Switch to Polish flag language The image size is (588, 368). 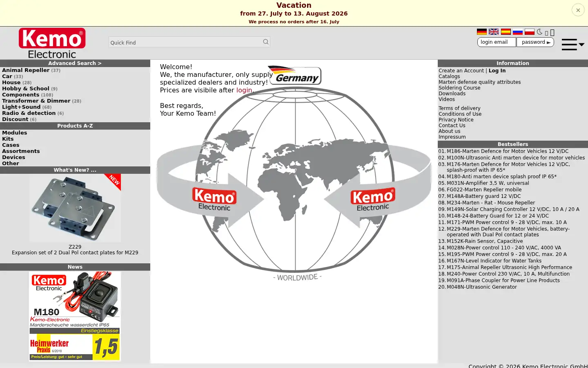point(530,32)
